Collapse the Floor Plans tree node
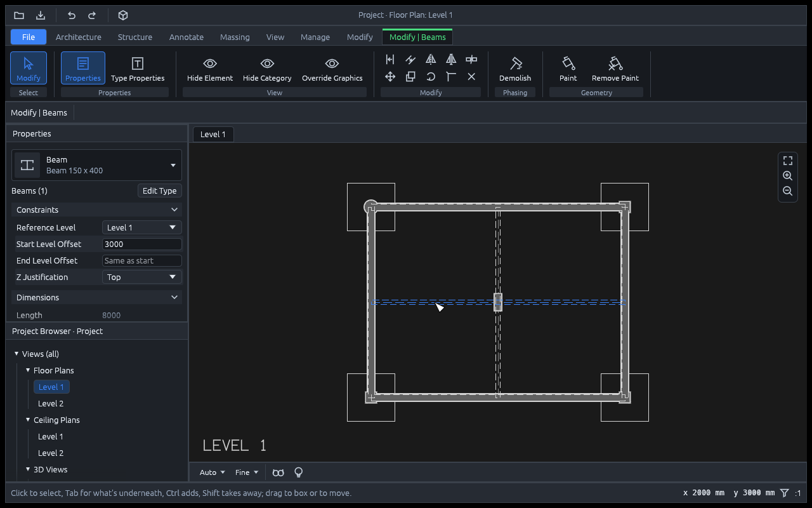 28,370
